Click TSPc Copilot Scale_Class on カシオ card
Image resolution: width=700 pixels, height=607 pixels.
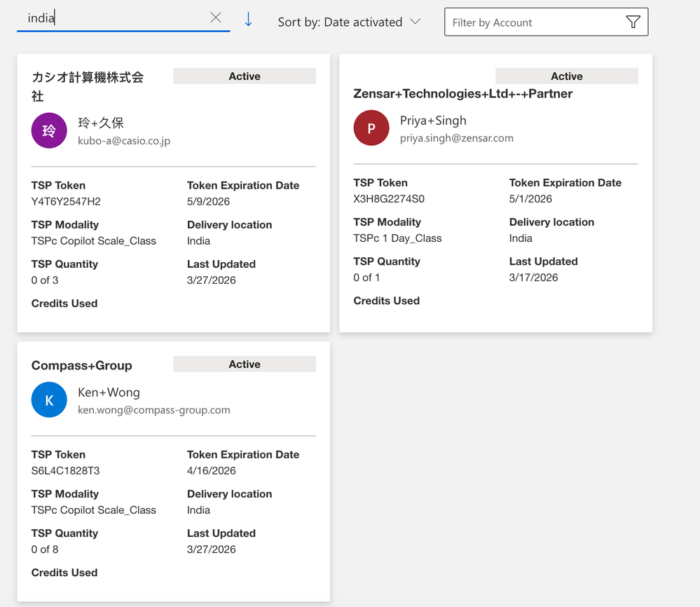[94, 240]
